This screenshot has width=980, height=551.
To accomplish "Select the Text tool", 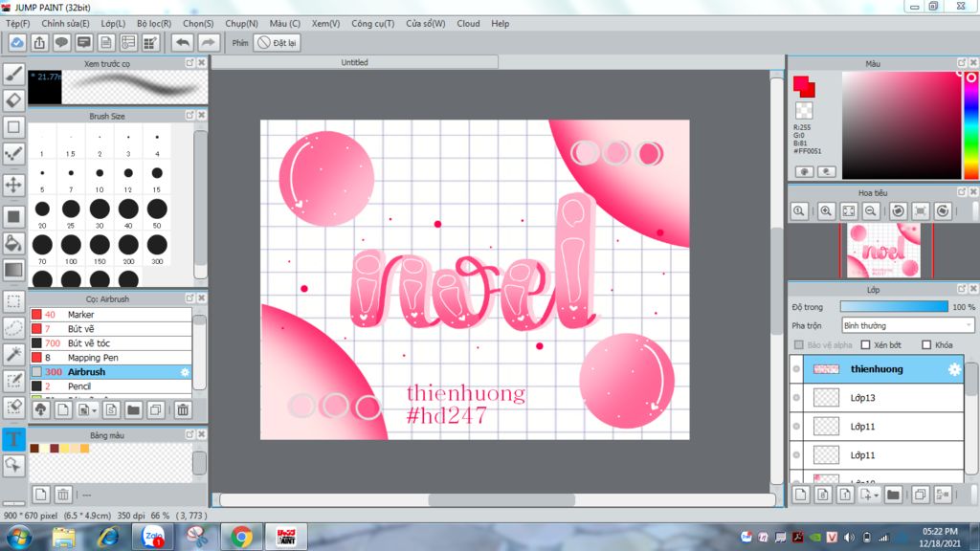I will click(x=13, y=439).
